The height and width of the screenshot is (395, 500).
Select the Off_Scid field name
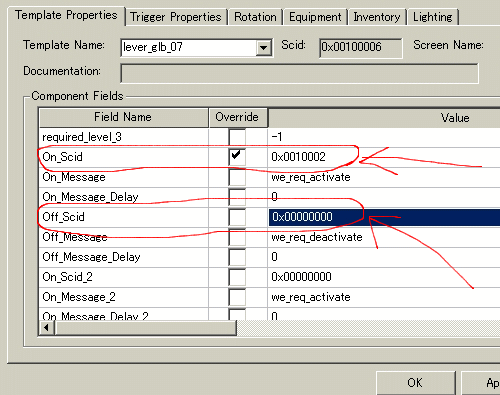click(63, 217)
